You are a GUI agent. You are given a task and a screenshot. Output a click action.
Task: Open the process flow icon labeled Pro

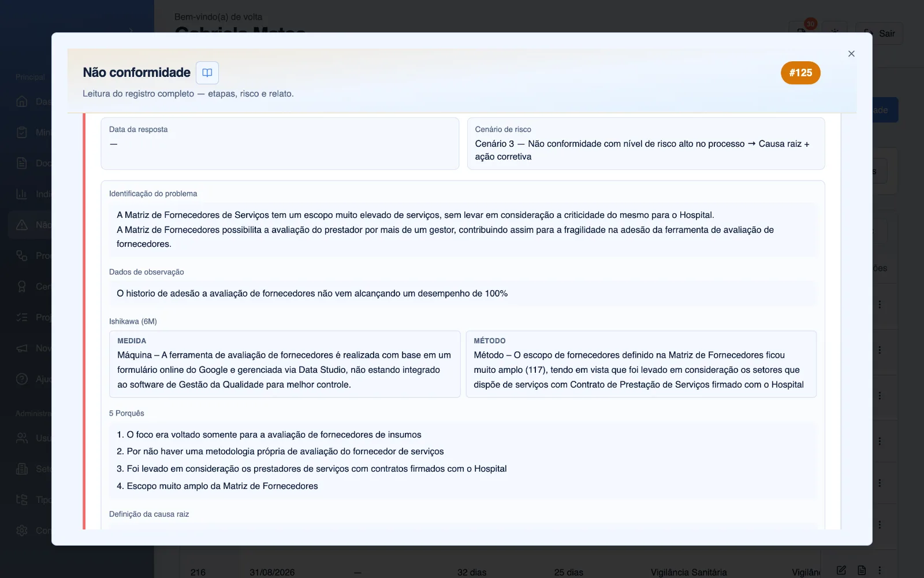[22, 255]
